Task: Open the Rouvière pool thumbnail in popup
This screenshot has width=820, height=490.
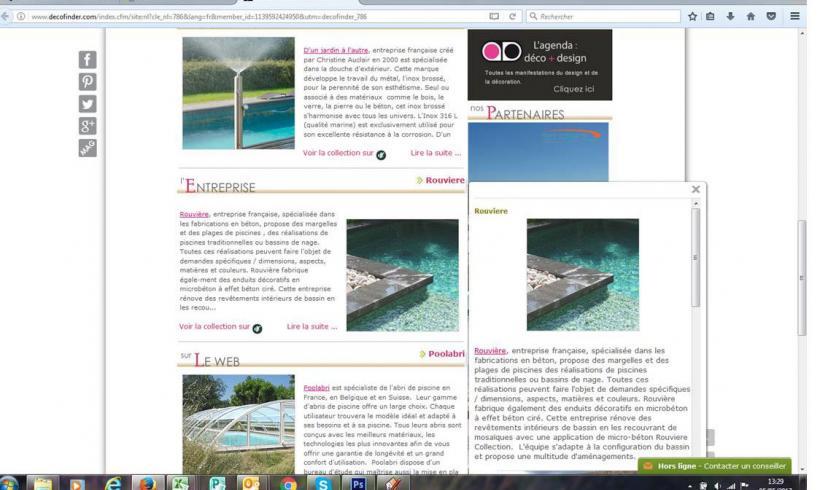Action: coord(582,275)
